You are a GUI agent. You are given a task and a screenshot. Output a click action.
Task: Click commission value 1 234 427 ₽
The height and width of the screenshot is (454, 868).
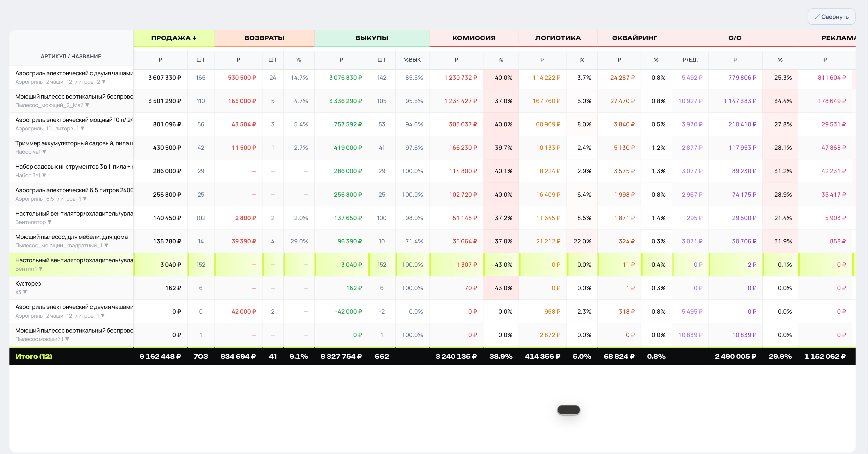click(x=461, y=101)
